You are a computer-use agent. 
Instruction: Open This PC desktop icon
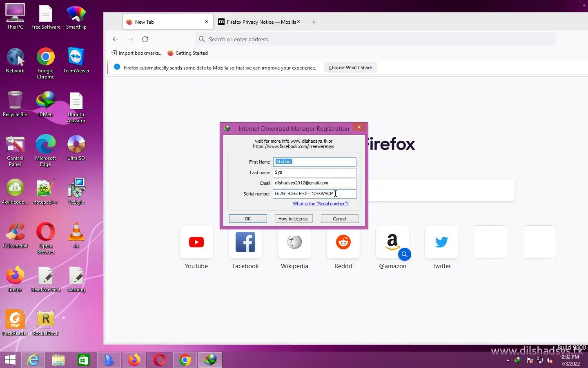pyautogui.click(x=15, y=16)
